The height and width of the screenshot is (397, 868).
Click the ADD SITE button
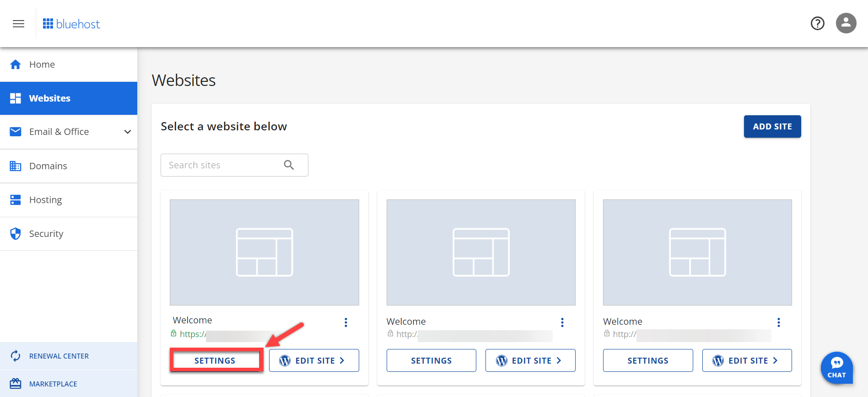772,126
